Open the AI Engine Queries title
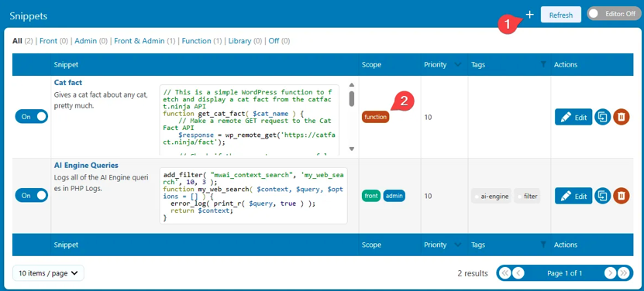The image size is (644, 291). click(x=86, y=166)
